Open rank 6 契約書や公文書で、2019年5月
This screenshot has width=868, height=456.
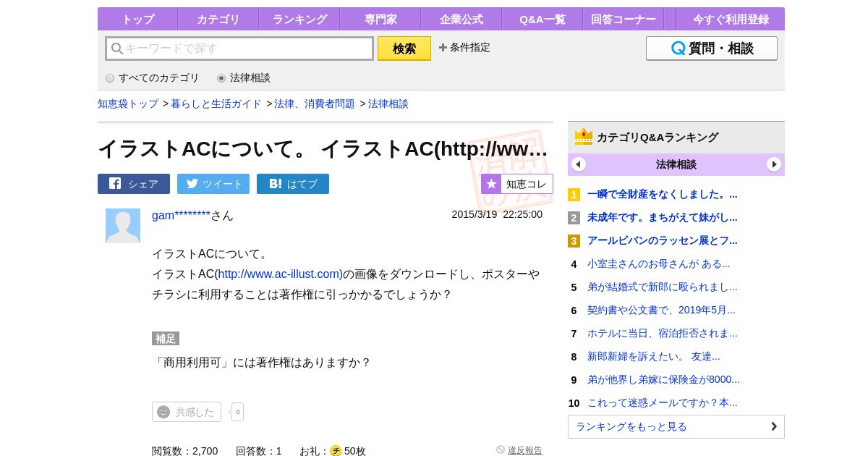661,310
